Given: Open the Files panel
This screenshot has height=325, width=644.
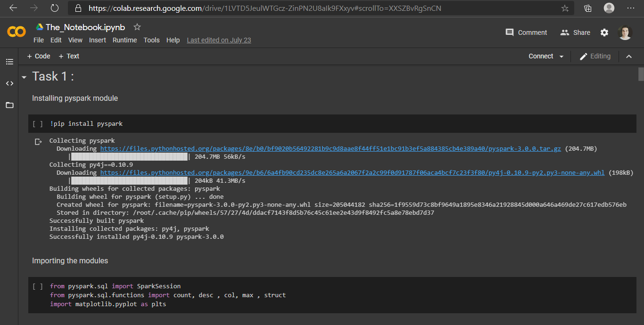Looking at the screenshot, I should (x=9, y=105).
